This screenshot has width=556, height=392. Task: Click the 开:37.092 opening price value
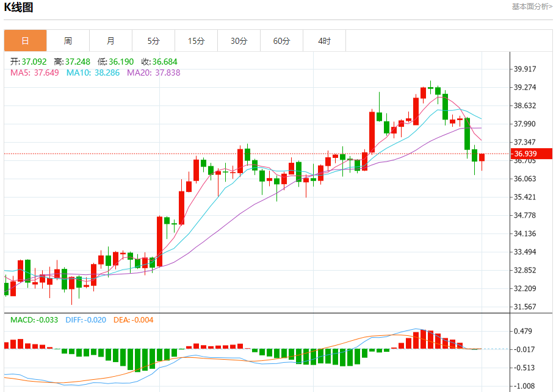pos(28,62)
